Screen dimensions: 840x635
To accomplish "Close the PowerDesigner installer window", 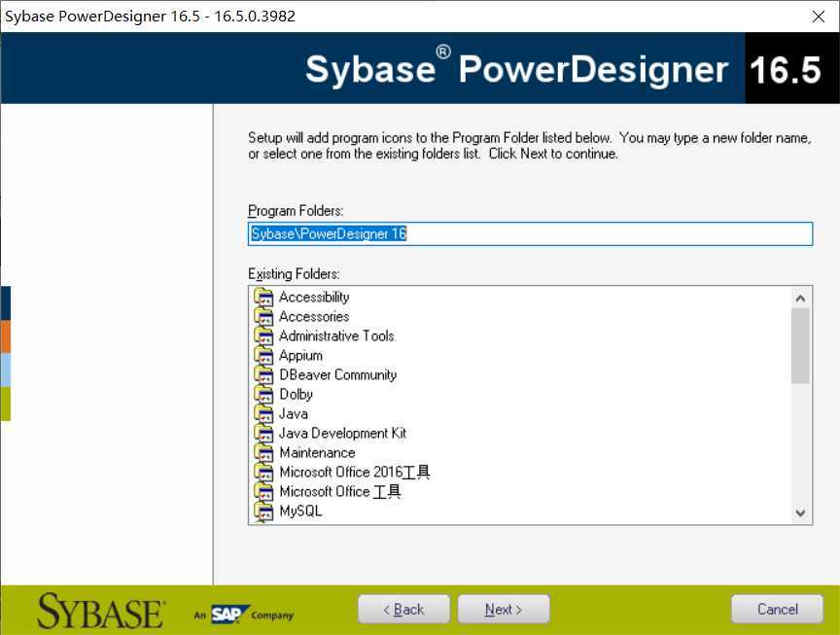I will click(x=818, y=17).
